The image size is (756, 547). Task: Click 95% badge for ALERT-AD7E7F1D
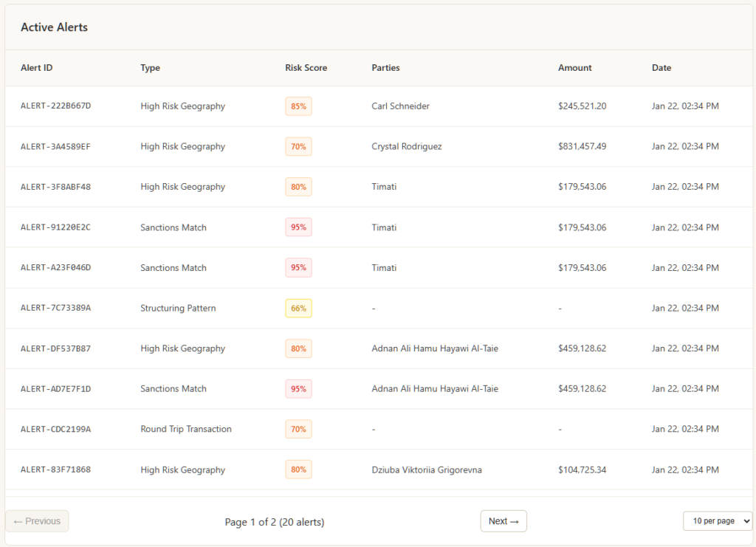click(x=298, y=389)
